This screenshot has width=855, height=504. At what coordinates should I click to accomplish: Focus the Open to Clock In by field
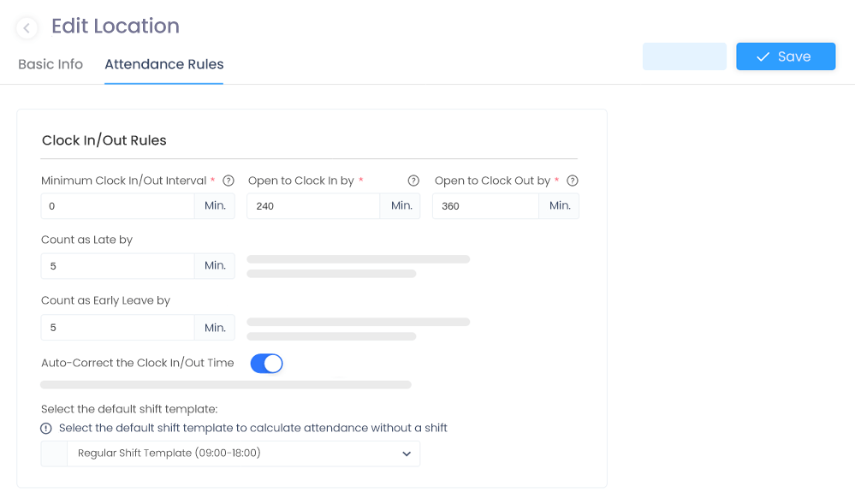(x=313, y=206)
